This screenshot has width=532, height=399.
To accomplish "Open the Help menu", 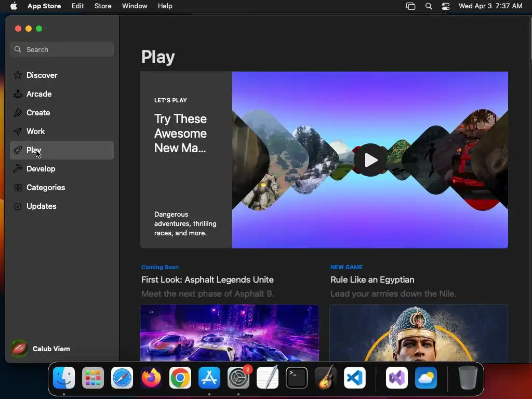I will (165, 6).
